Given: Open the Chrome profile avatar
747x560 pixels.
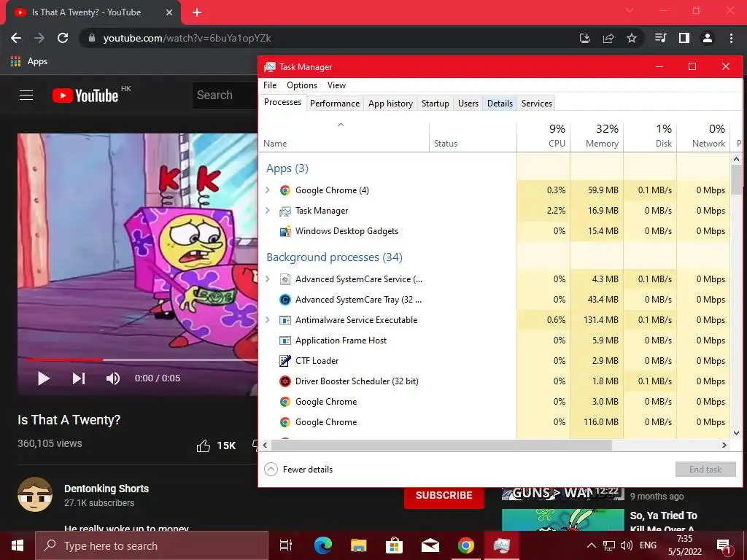Looking at the screenshot, I should point(708,38).
